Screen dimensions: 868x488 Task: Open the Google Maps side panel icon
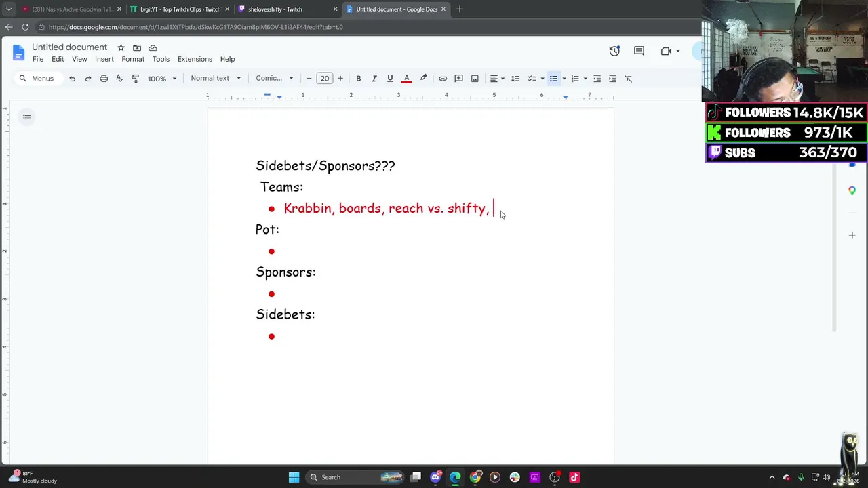852,191
